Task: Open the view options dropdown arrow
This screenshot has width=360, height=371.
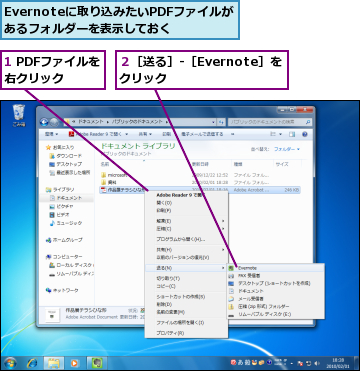Action: coord(281,134)
